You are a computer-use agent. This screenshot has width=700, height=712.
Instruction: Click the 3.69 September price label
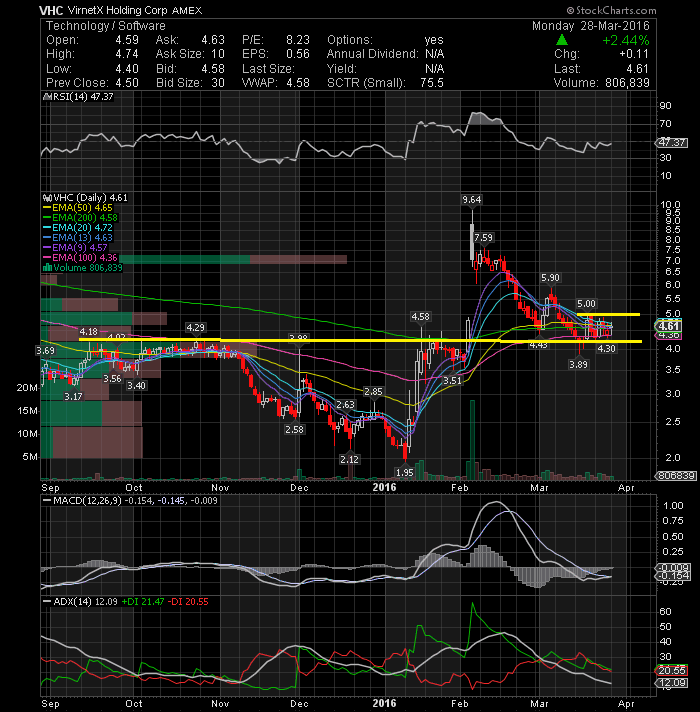click(45, 351)
